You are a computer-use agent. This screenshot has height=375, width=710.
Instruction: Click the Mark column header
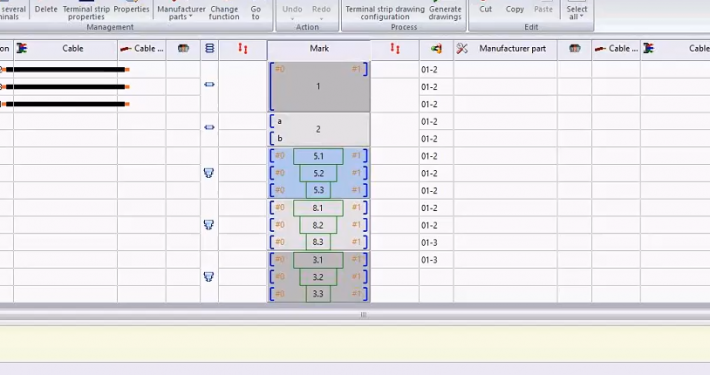pyautogui.click(x=319, y=48)
